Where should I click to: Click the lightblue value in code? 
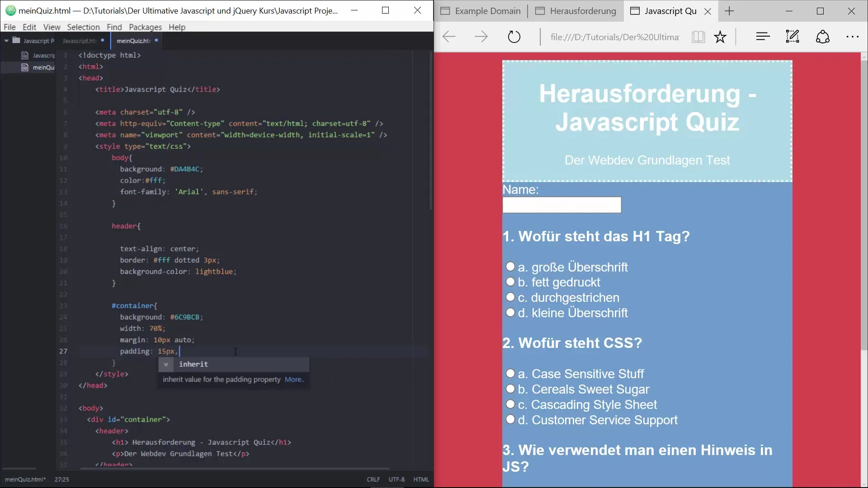tap(214, 272)
